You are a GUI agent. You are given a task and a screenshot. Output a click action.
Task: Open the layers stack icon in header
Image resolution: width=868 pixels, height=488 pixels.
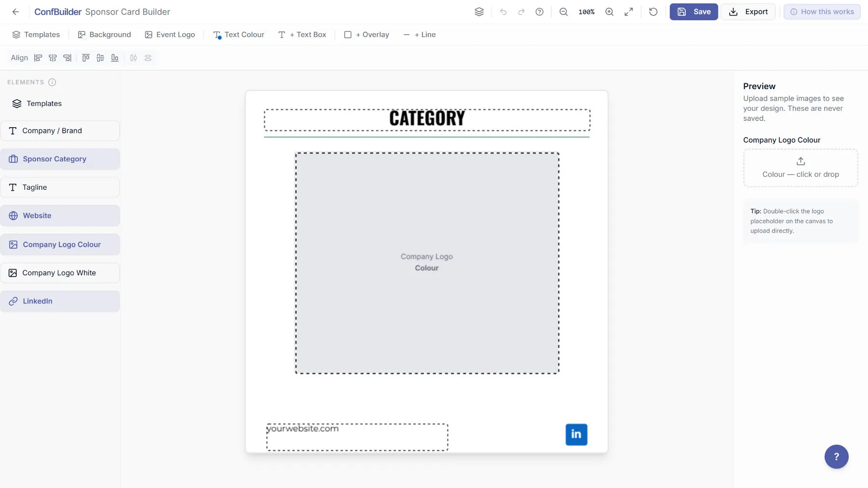pos(479,12)
